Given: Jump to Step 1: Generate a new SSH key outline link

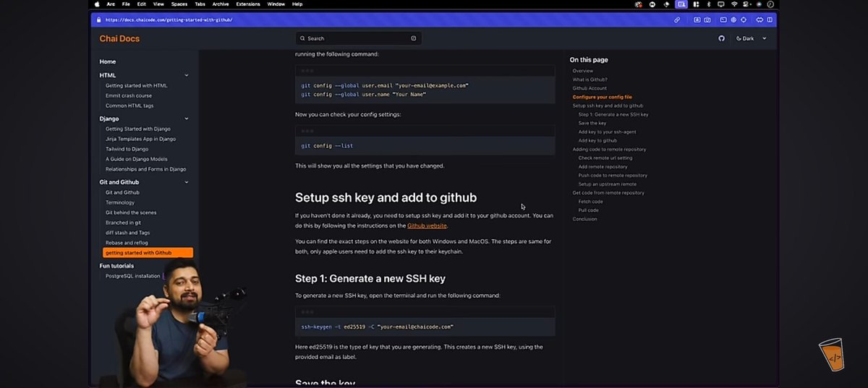Looking at the screenshot, I should [x=613, y=114].
